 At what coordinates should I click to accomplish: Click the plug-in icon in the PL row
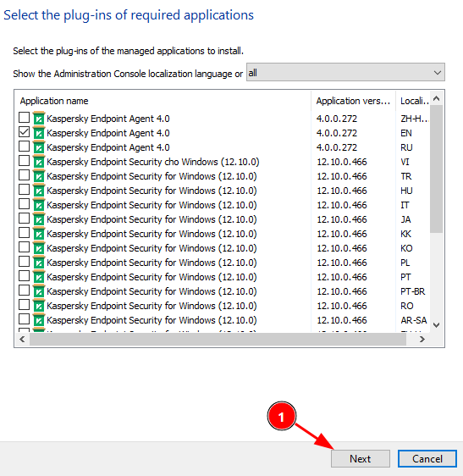click(x=39, y=263)
